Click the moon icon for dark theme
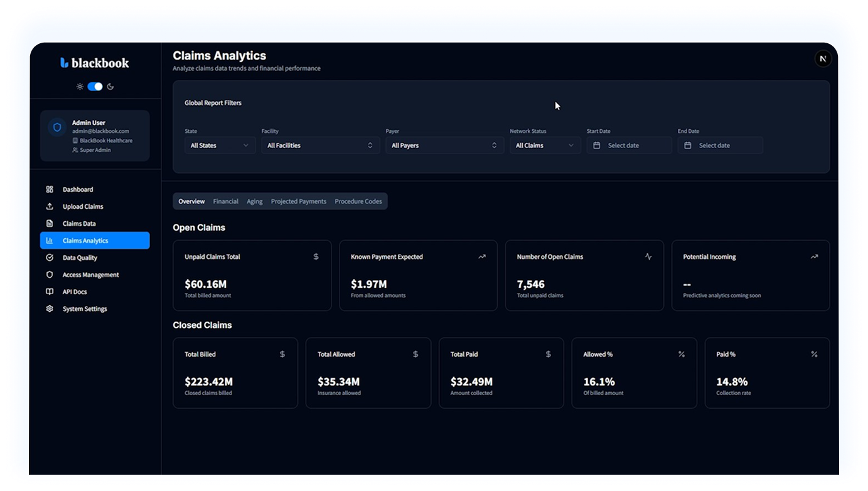 (110, 86)
